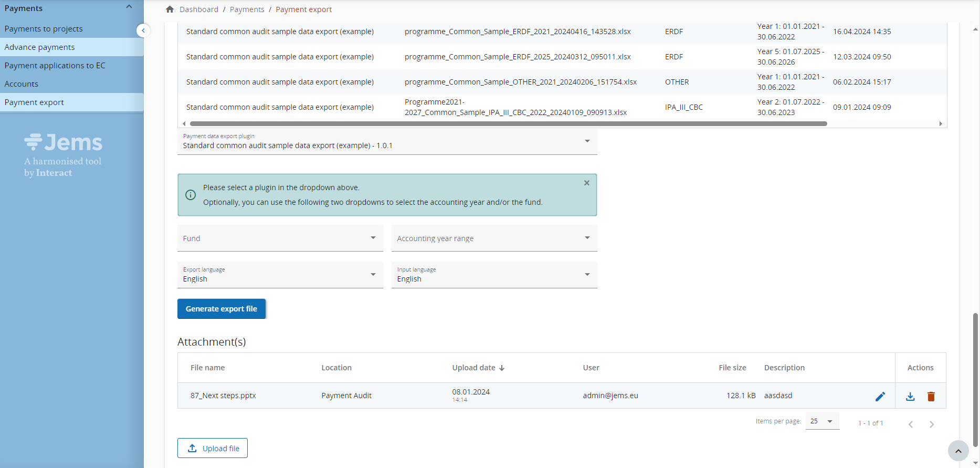Click the Upload file button
Screen dimensions: 980x468
click(213, 448)
